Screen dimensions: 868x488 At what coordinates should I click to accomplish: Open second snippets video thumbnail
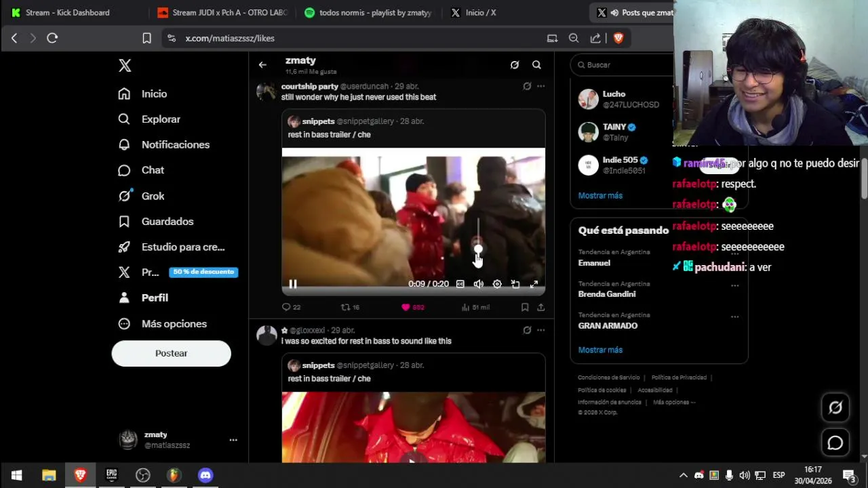[x=414, y=427]
